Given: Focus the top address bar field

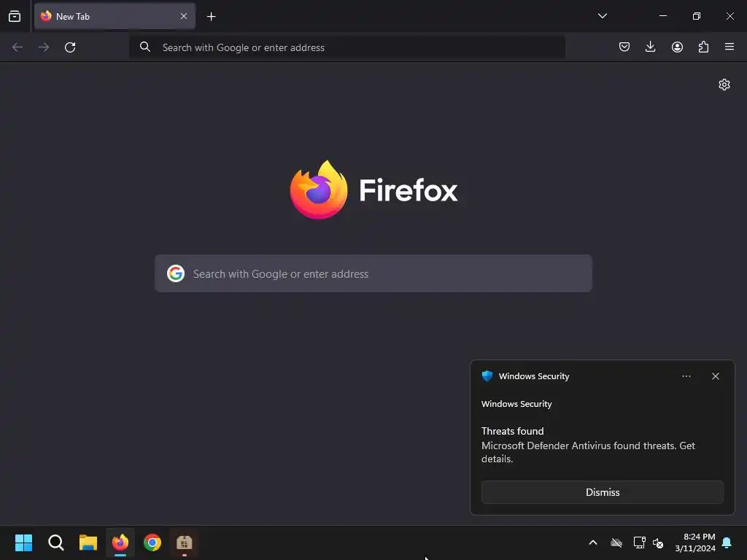Looking at the screenshot, I should point(347,47).
